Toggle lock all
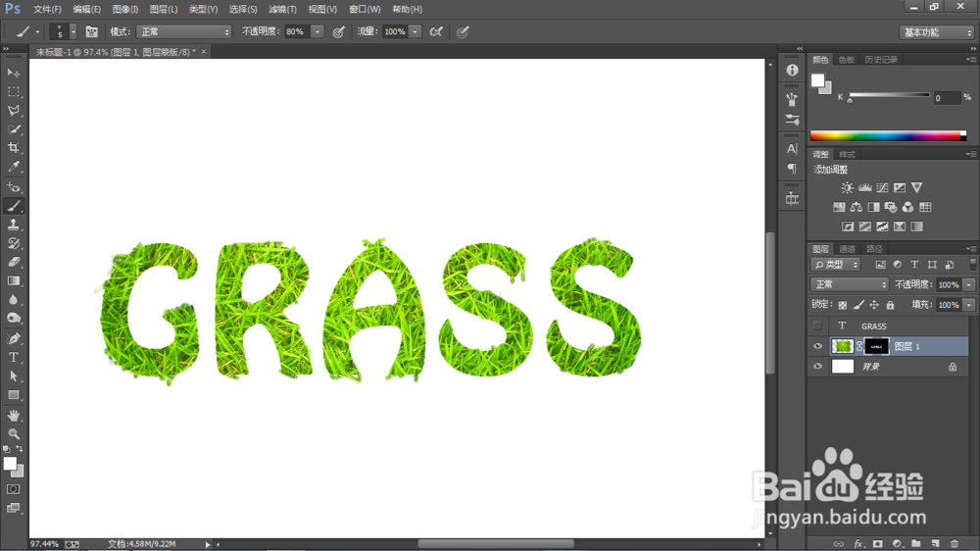This screenshot has width=980, height=551. click(890, 305)
